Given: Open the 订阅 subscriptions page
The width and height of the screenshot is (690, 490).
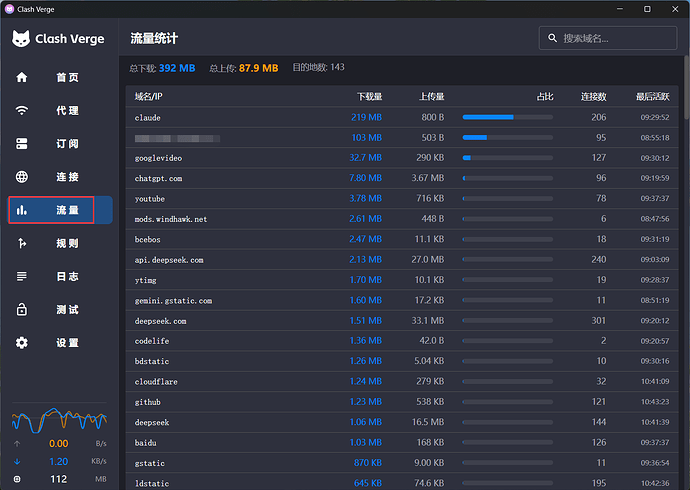Looking at the screenshot, I should [x=60, y=144].
